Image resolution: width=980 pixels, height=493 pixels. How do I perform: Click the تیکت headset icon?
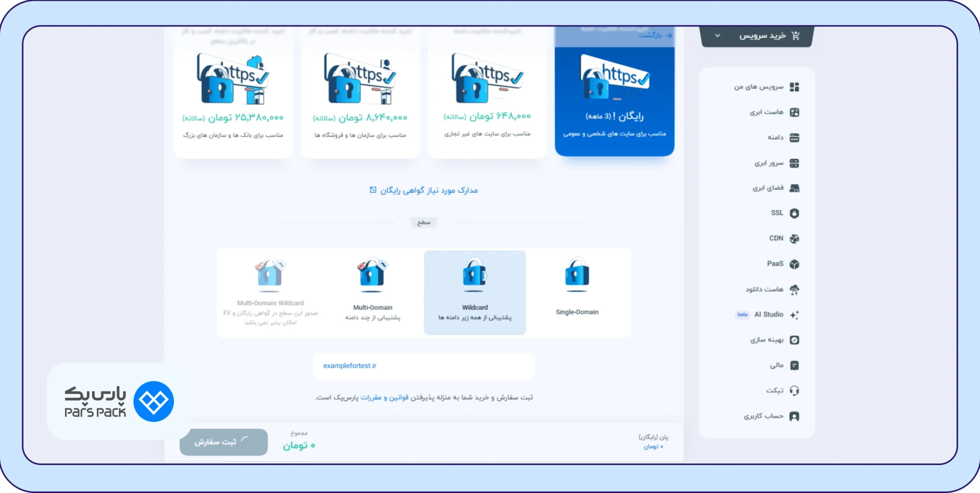click(794, 391)
